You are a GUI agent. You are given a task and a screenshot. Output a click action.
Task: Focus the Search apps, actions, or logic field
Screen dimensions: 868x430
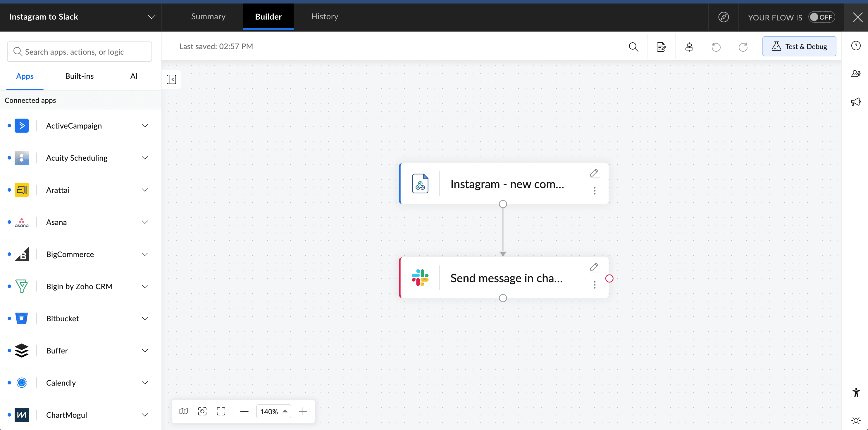(80, 52)
